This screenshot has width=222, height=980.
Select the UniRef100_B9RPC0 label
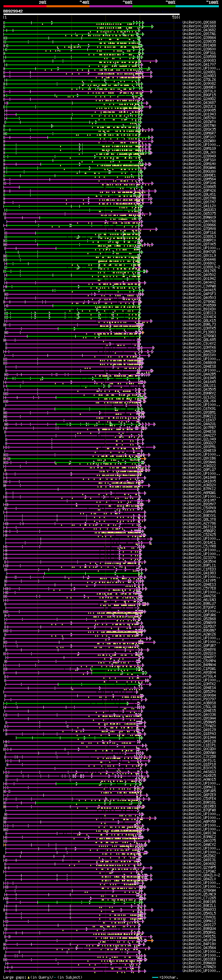point(199,241)
